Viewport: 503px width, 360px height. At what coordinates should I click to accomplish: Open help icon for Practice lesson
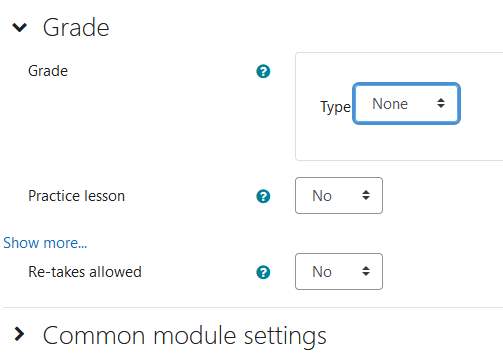[x=263, y=196]
